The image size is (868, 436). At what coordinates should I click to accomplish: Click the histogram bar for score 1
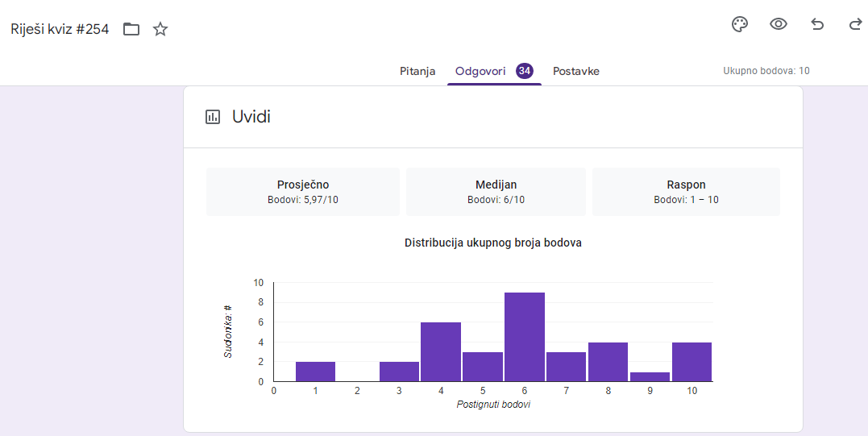(x=316, y=372)
